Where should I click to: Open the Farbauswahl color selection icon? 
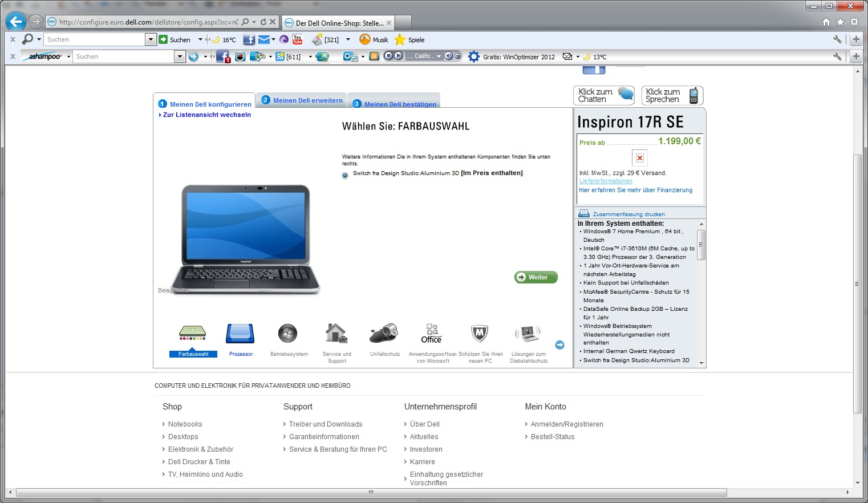pos(193,333)
